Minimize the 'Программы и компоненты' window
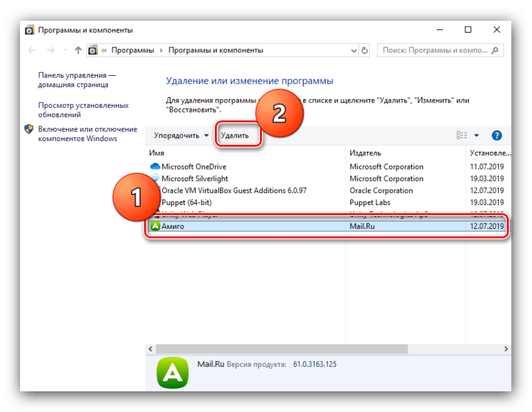The width and height of the screenshot is (532, 412). 440,30
